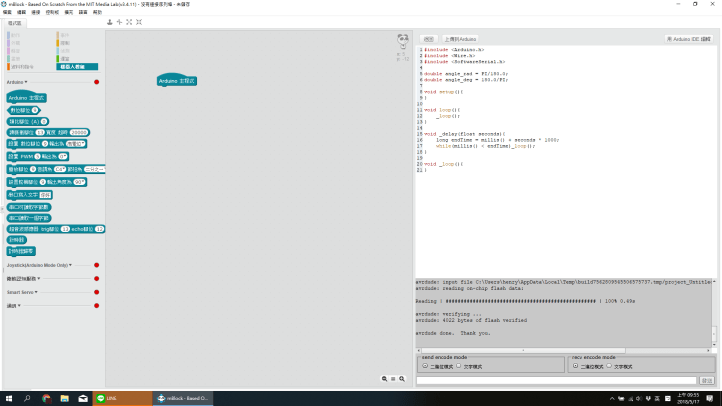Click the stamp duplicate icon in the toolbar
This screenshot has width=722, height=406.
click(x=109, y=22)
